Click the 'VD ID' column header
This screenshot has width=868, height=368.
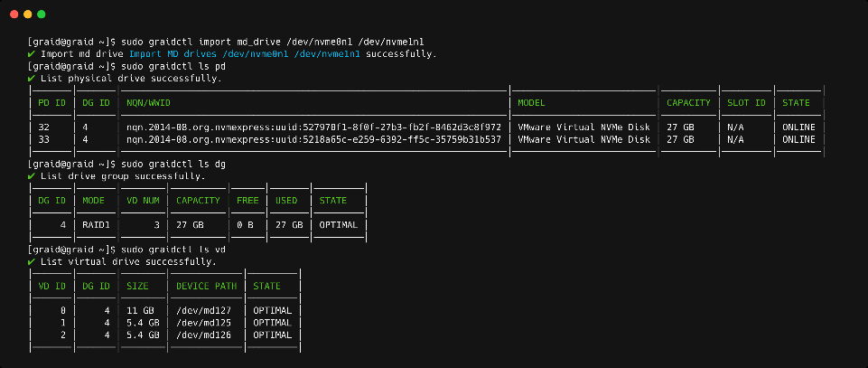click(x=51, y=286)
